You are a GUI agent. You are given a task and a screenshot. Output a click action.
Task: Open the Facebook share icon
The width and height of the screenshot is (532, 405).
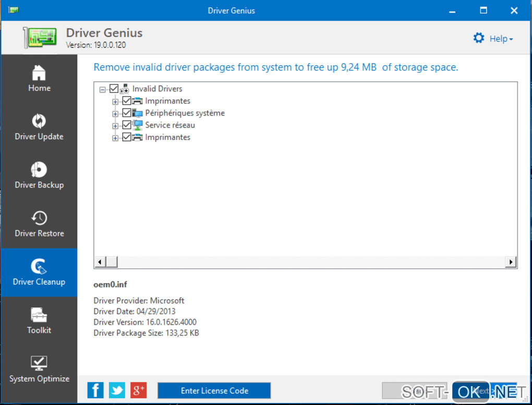point(95,390)
